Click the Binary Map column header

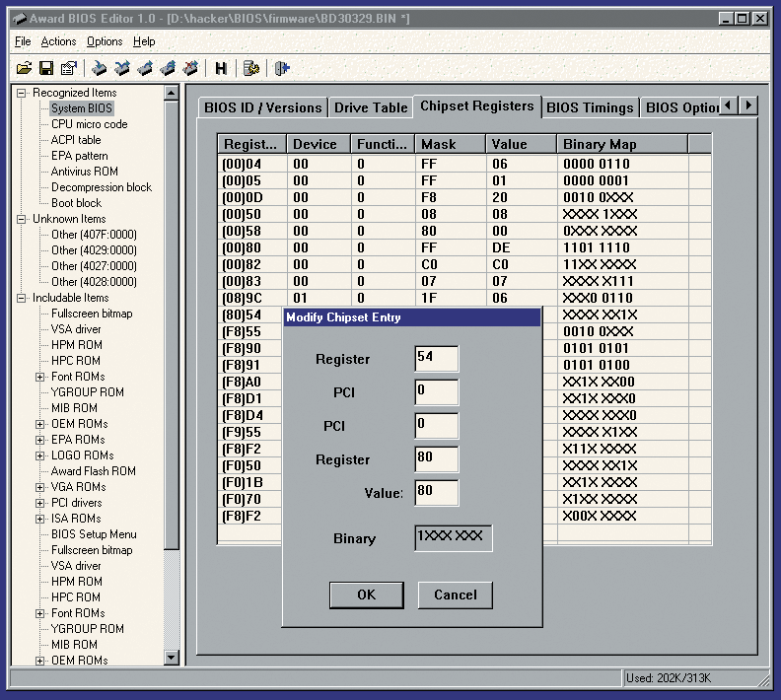[x=622, y=144]
